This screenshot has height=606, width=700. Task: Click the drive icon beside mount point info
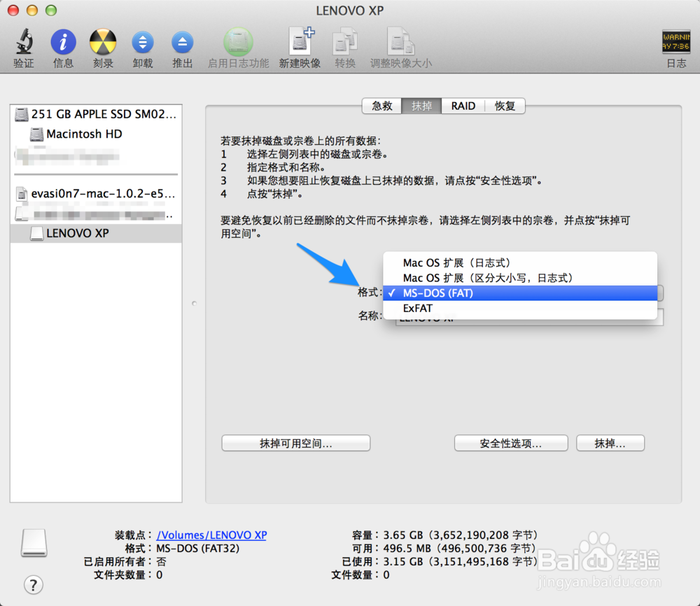(x=34, y=543)
